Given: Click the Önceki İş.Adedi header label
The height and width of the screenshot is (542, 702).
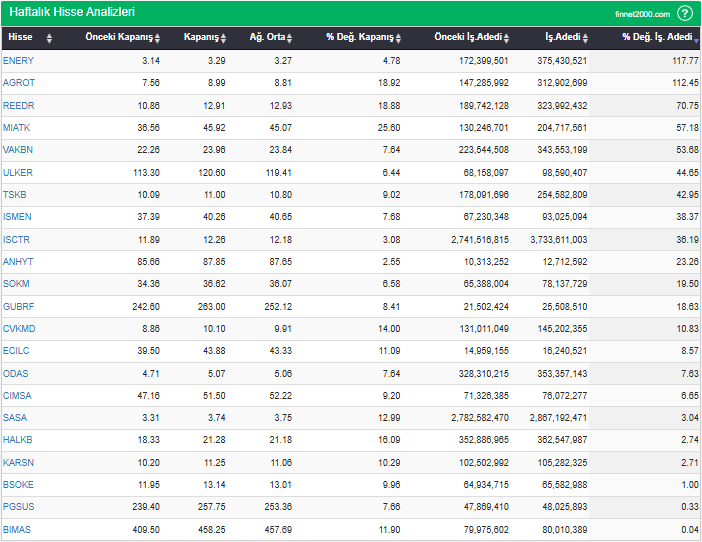Looking at the screenshot, I should click(468, 37).
